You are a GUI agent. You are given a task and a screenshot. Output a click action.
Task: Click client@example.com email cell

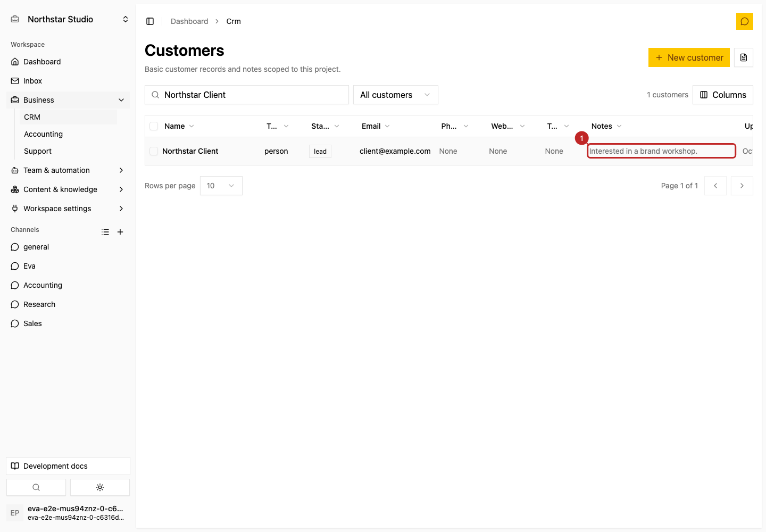tap(395, 151)
